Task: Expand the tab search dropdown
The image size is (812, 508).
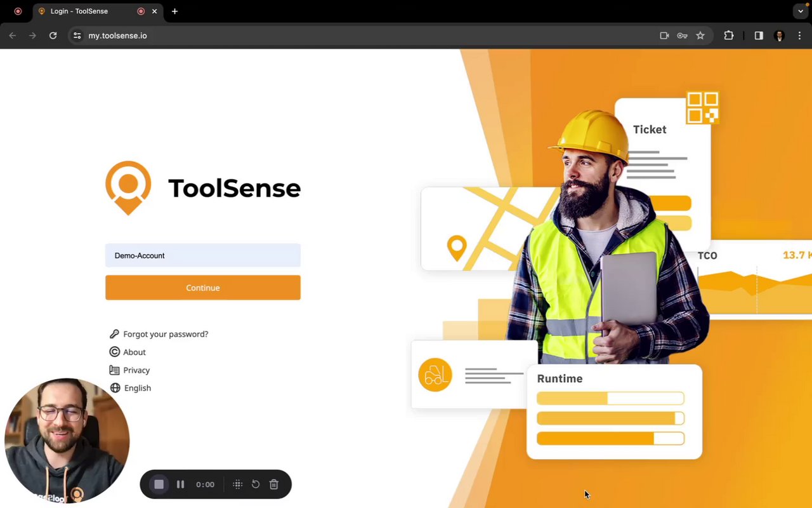Action: (x=801, y=11)
